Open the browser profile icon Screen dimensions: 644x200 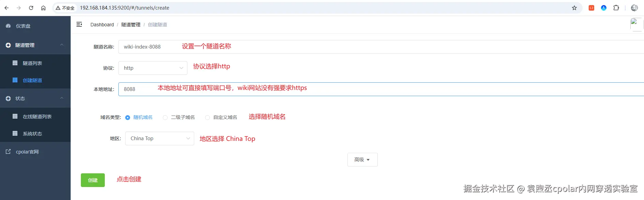(x=634, y=8)
